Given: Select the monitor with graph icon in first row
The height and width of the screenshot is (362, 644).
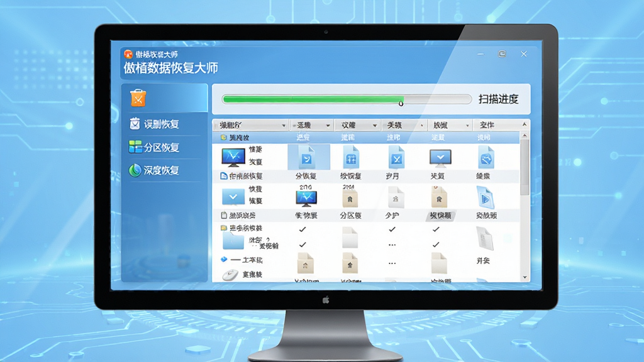Looking at the screenshot, I should [x=233, y=158].
